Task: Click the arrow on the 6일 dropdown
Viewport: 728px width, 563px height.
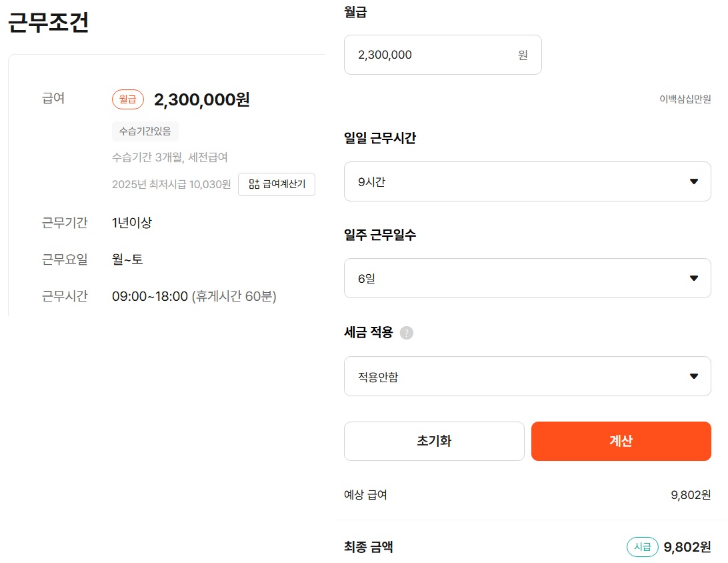Action: pyautogui.click(x=693, y=278)
